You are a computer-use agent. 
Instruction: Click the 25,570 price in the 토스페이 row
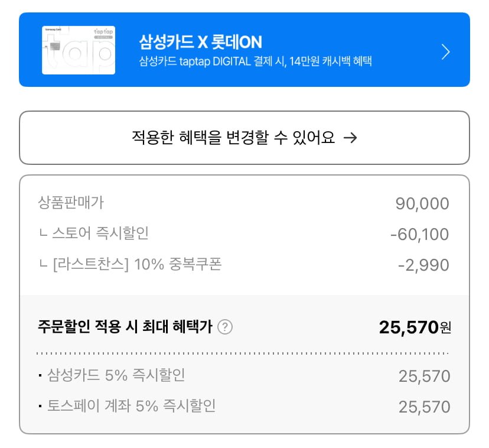coord(424,407)
